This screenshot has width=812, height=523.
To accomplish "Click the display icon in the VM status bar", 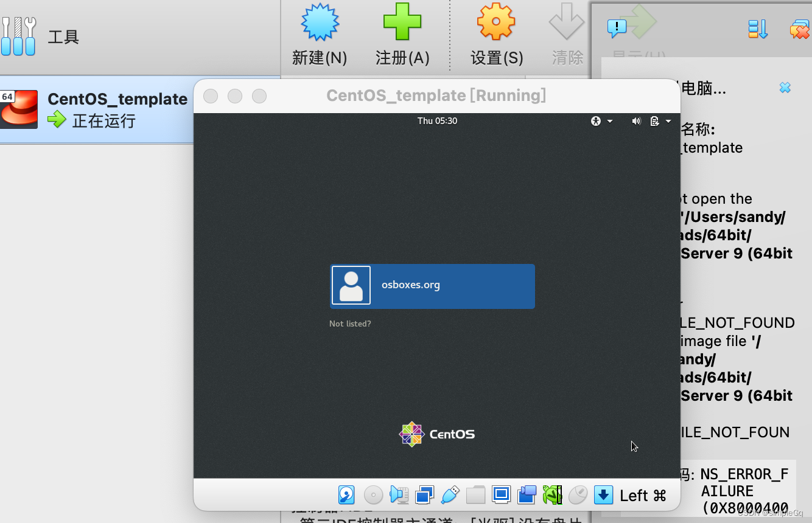I will click(x=501, y=494).
